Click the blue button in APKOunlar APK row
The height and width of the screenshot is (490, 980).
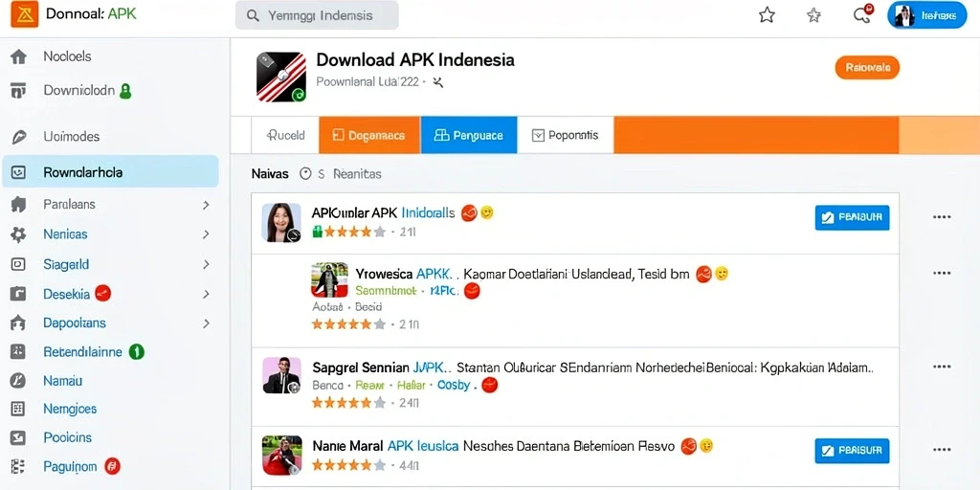click(852, 217)
